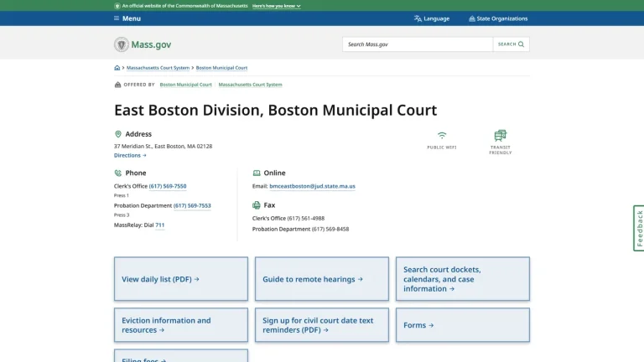
Task: Open Eviction information and resources
Action: tap(181, 325)
